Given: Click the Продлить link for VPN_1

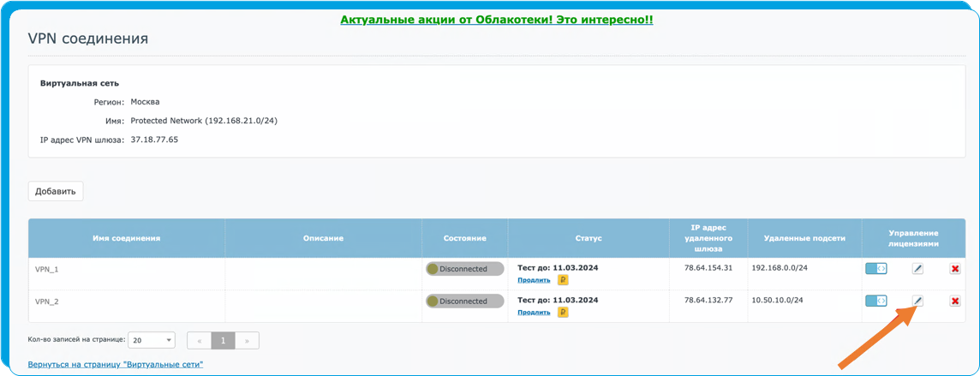Looking at the screenshot, I should [x=534, y=280].
